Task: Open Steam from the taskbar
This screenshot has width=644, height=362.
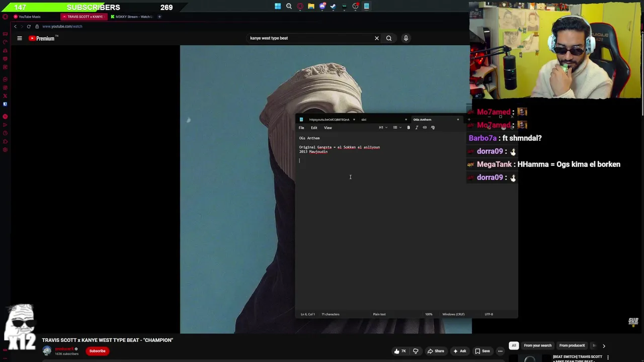Action: pyautogui.click(x=333, y=6)
